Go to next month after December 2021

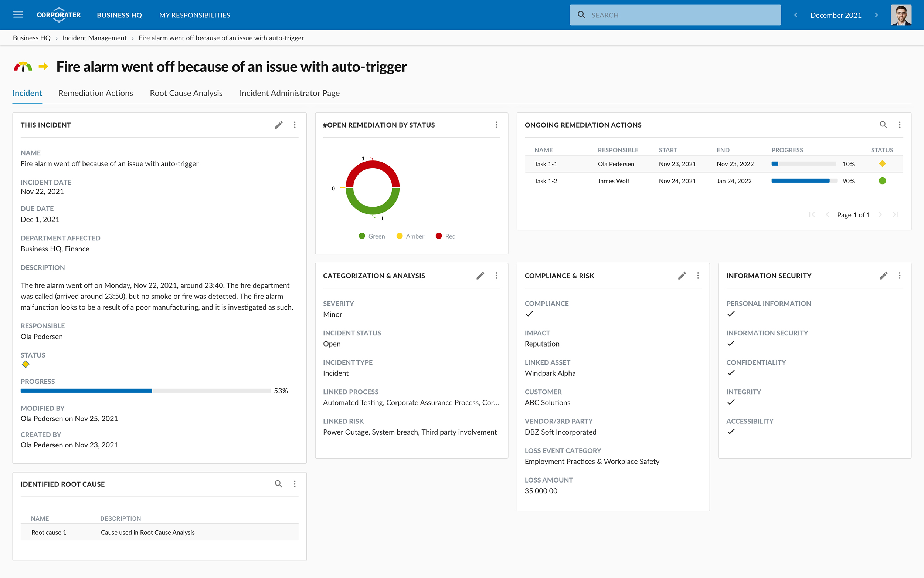876,15
